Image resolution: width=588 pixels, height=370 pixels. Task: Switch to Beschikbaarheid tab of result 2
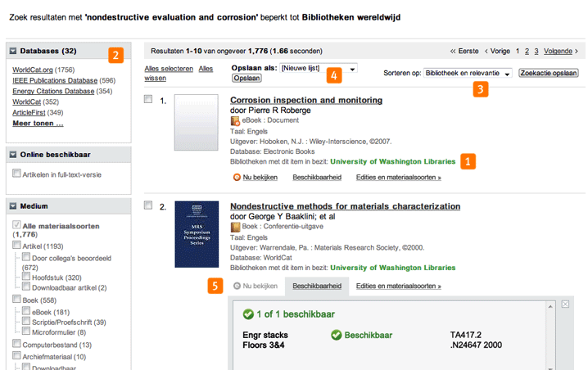[317, 286]
